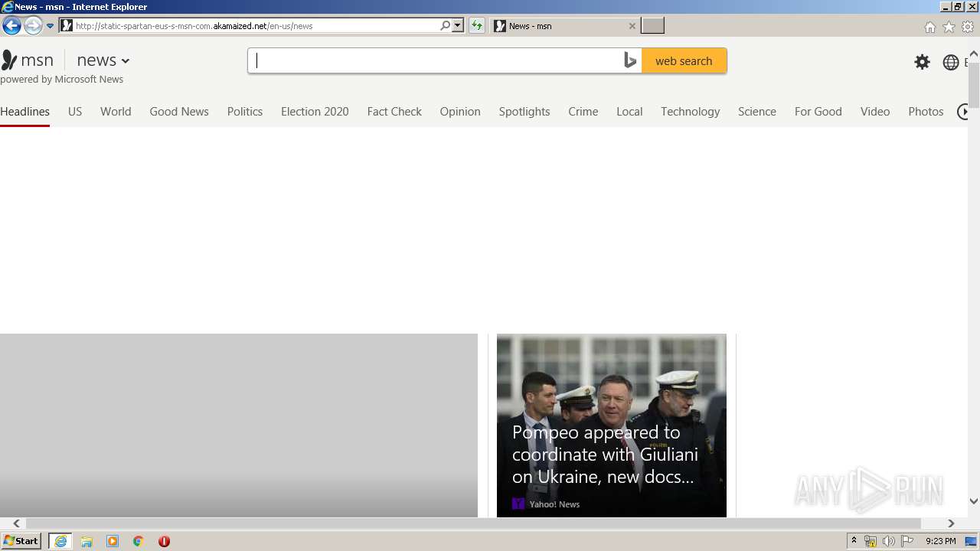
Task: Open the Video section
Action: 875,112
